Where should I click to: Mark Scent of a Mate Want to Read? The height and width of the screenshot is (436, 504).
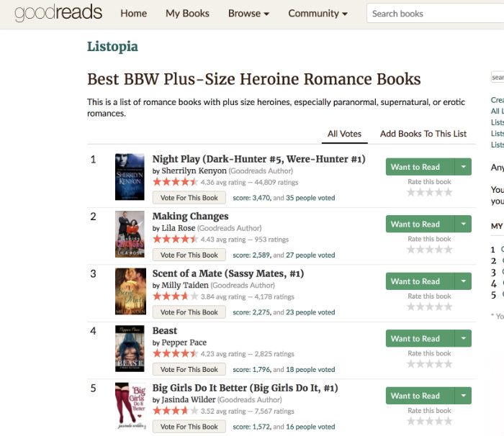click(x=420, y=281)
